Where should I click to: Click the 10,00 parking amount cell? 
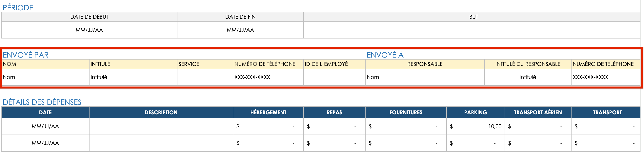[475, 126]
